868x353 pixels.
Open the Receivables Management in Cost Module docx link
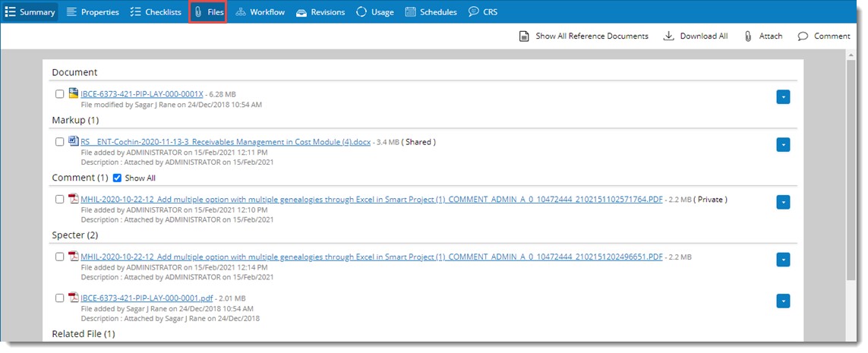pos(226,142)
